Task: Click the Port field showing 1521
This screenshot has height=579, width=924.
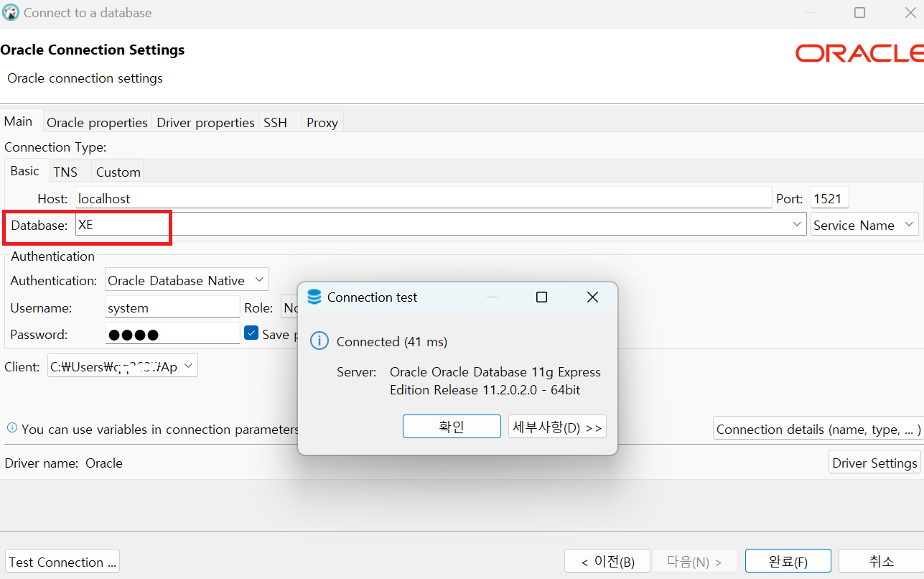Action: pos(829,198)
